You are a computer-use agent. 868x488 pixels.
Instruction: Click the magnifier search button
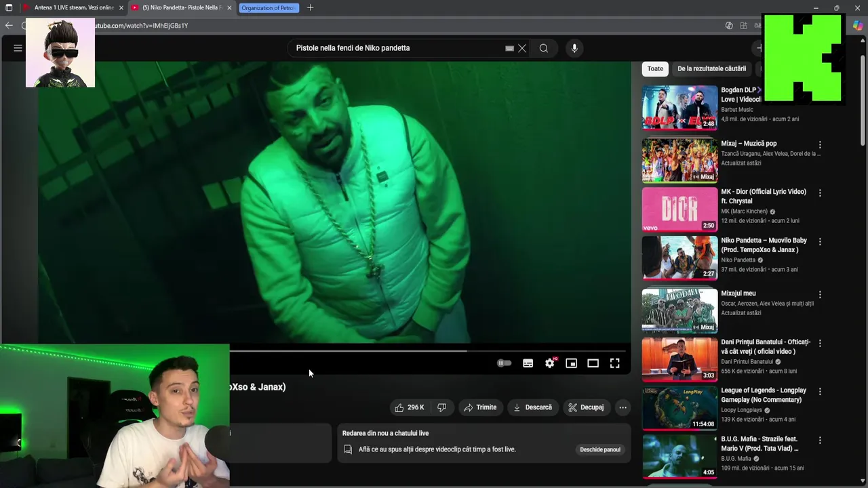544,48
